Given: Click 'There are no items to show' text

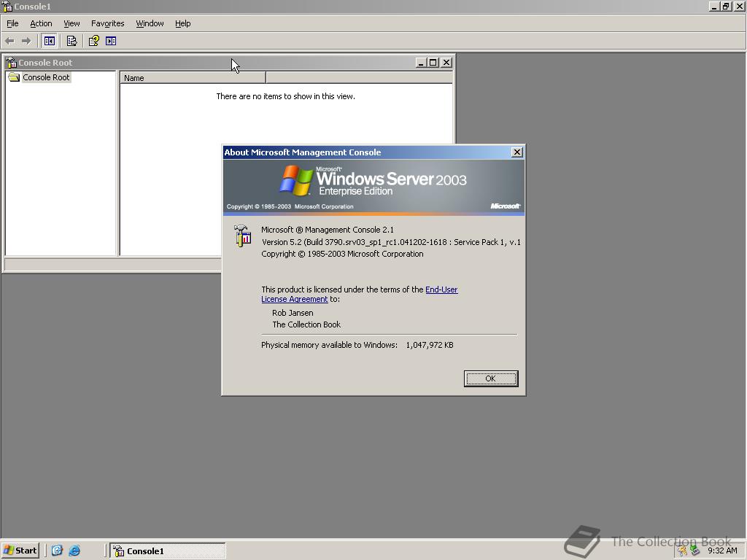Looking at the screenshot, I should [285, 96].
